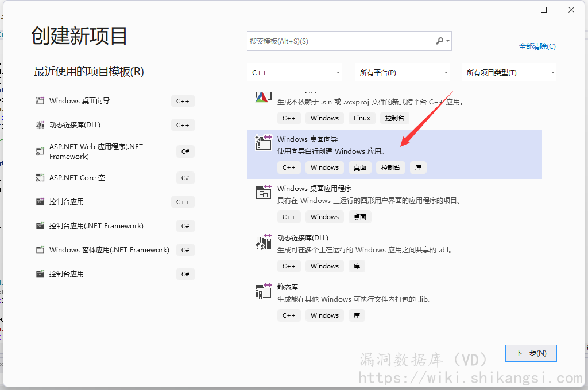The width and height of the screenshot is (588, 390).
Task: Open the 所有项目类型(T) dropdown
Action: 510,73
